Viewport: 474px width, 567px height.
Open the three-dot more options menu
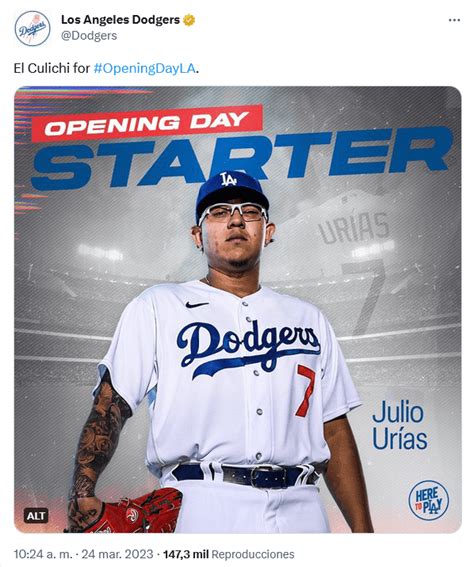pyautogui.click(x=454, y=20)
